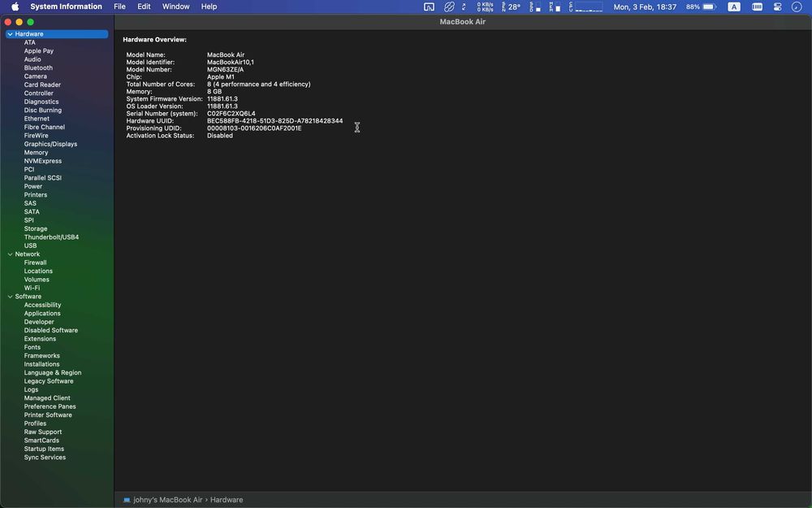Click the date and time clock
Image resolution: width=812 pixels, height=508 pixels.
(645, 7)
